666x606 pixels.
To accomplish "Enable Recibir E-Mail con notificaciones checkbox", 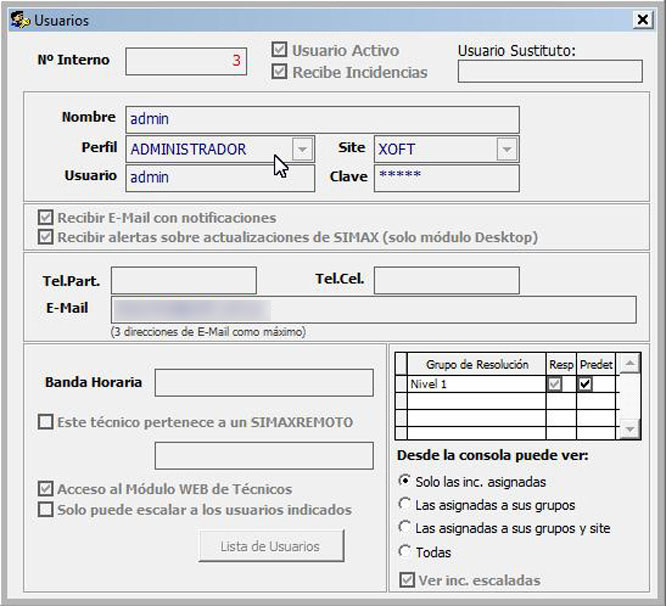I will [x=45, y=217].
